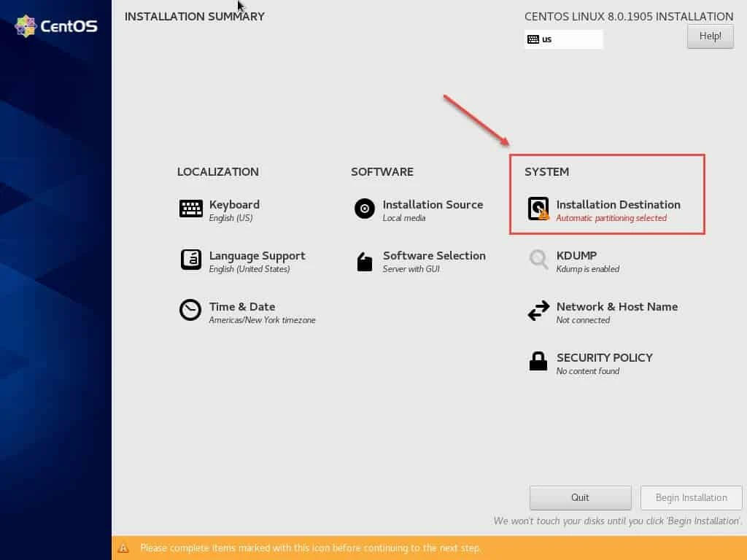This screenshot has height=560, width=747.
Task: Open the Keyboard layout settings icon
Action: pos(190,208)
